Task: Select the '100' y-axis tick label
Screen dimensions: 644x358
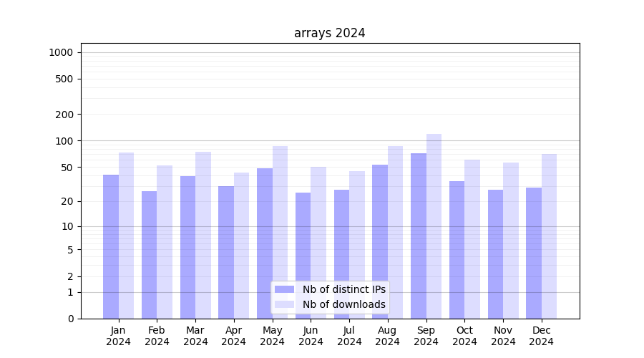Action: [64, 141]
